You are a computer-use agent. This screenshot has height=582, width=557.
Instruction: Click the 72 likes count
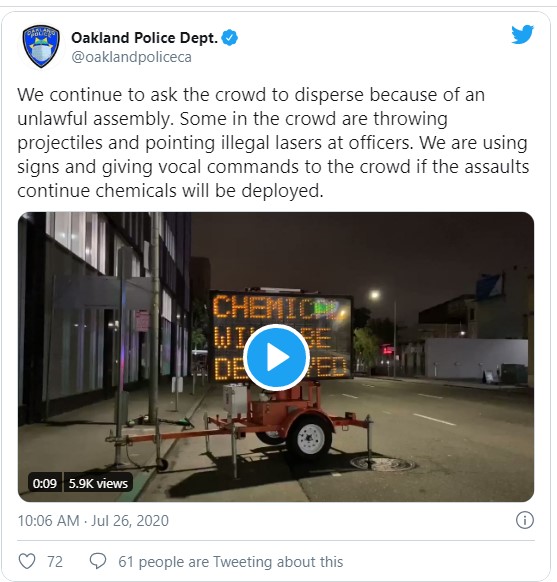pos(55,562)
